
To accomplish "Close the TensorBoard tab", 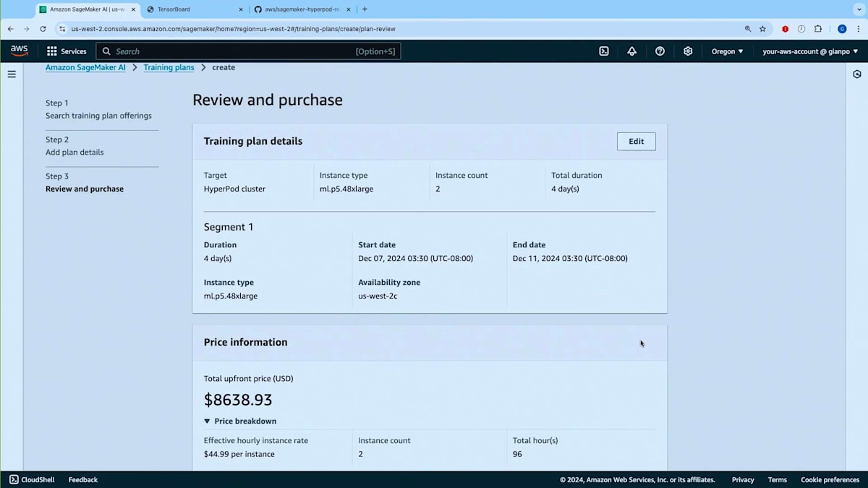I will pyautogui.click(x=241, y=9).
